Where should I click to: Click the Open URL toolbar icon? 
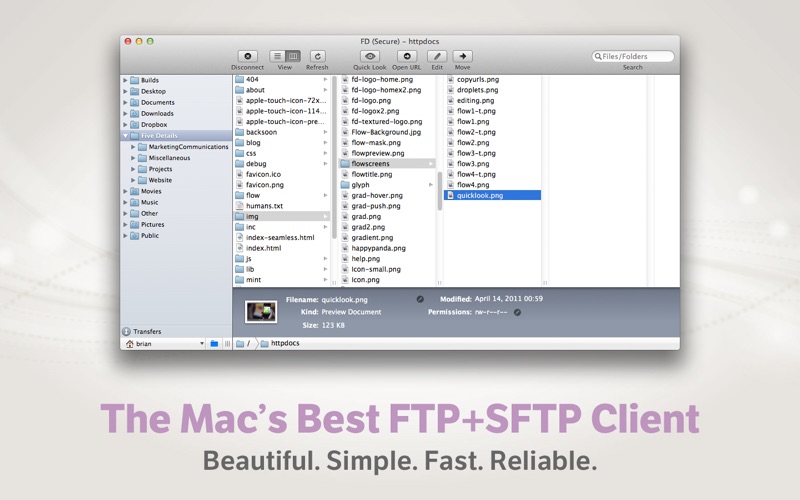[406, 57]
